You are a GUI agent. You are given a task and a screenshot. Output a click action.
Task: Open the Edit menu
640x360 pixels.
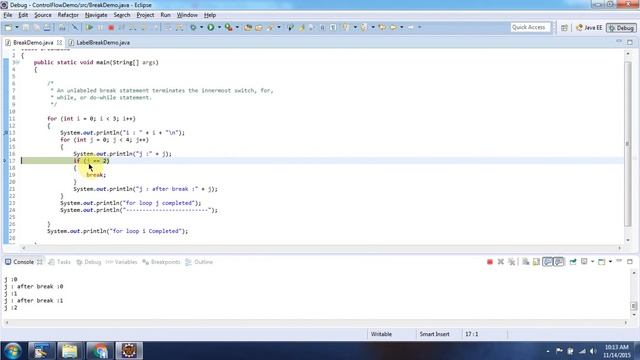(x=23, y=15)
